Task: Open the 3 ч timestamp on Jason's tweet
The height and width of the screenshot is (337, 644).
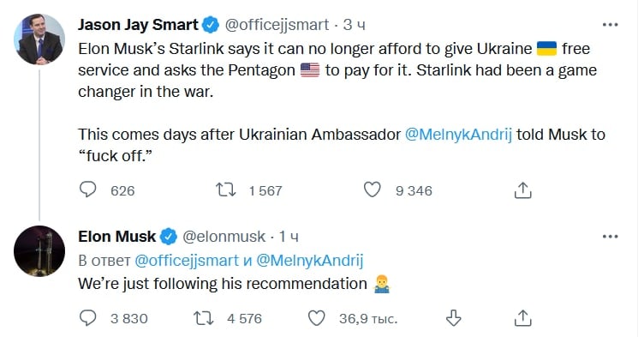Action: [354, 25]
